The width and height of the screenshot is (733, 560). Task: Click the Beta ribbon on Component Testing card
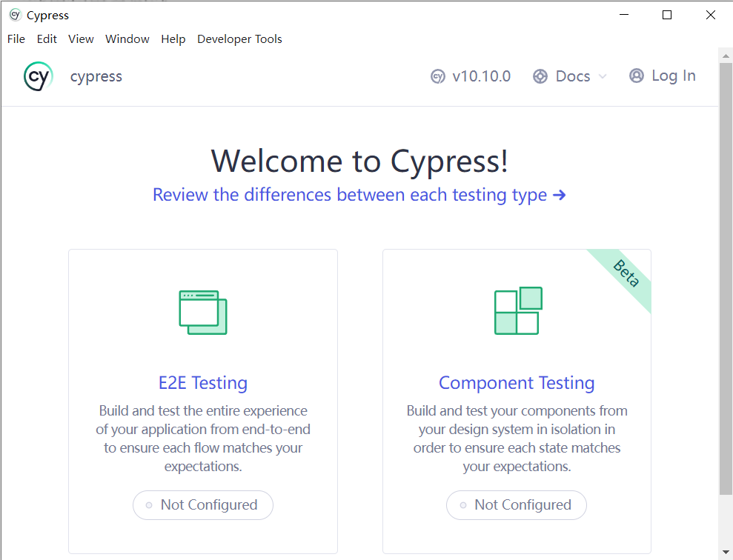(626, 273)
